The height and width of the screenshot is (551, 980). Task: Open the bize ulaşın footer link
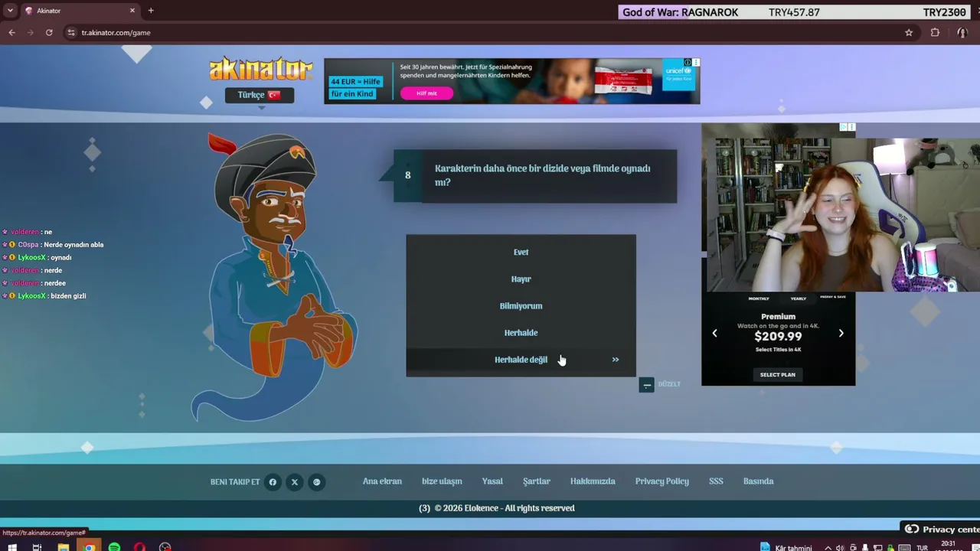click(442, 481)
